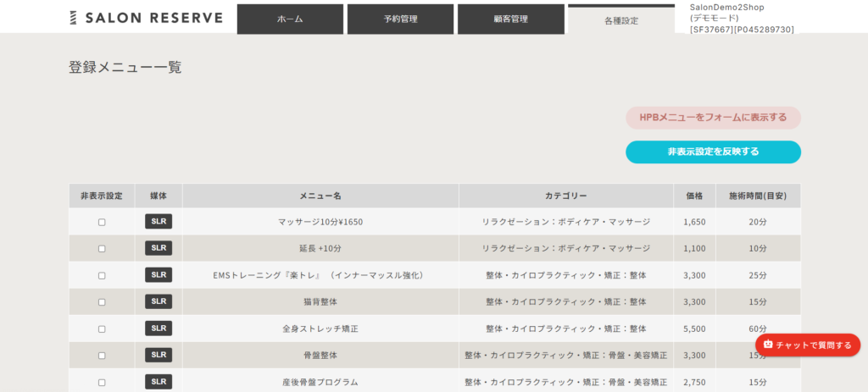Switch to the 予約管理 tab
The height and width of the screenshot is (392, 868).
(401, 19)
